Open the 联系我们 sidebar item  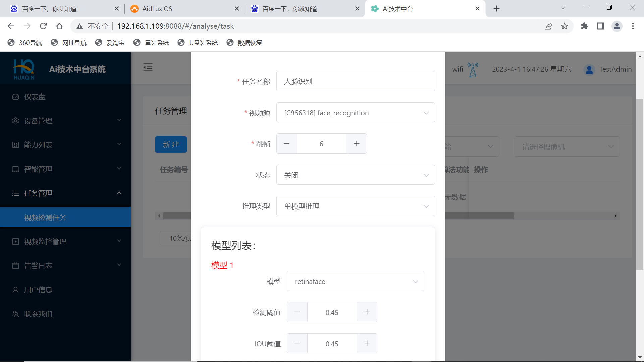coord(65,314)
